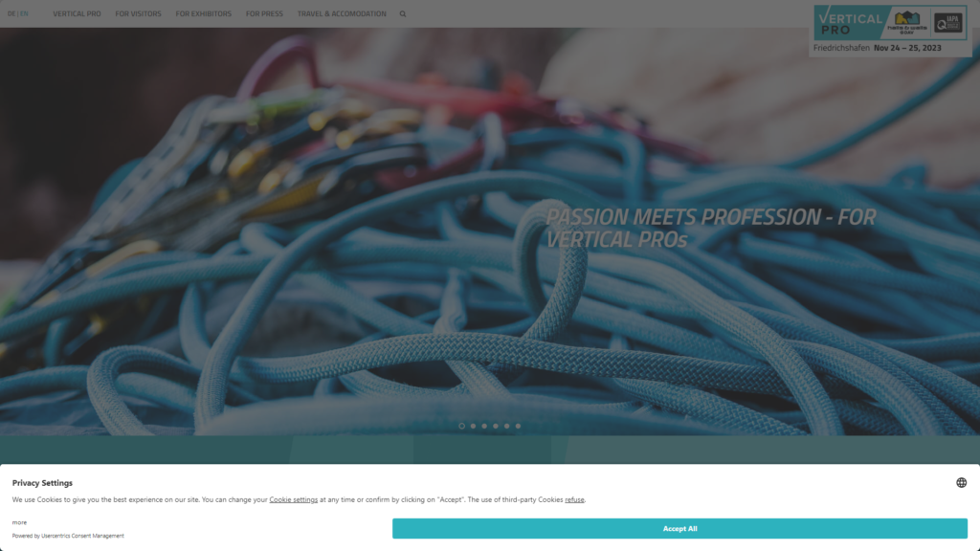Click the search magnifier icon

(403, 14)
